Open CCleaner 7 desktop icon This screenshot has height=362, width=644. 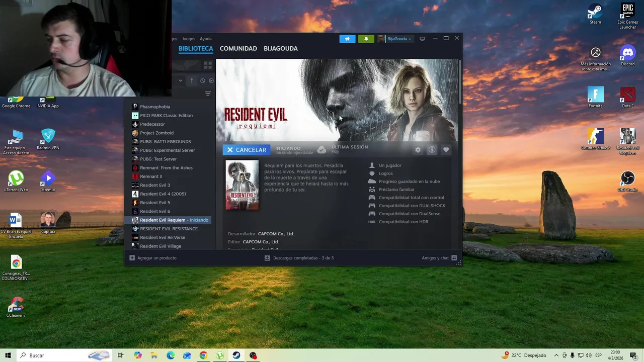(16, 307)
